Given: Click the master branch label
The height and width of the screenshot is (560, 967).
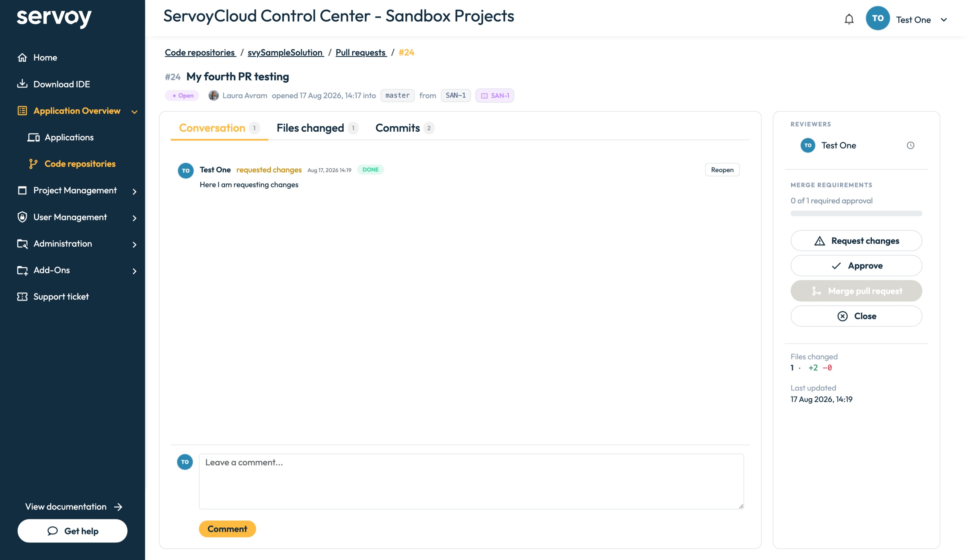Looking at the screenshot, I should tap(397, 95).
